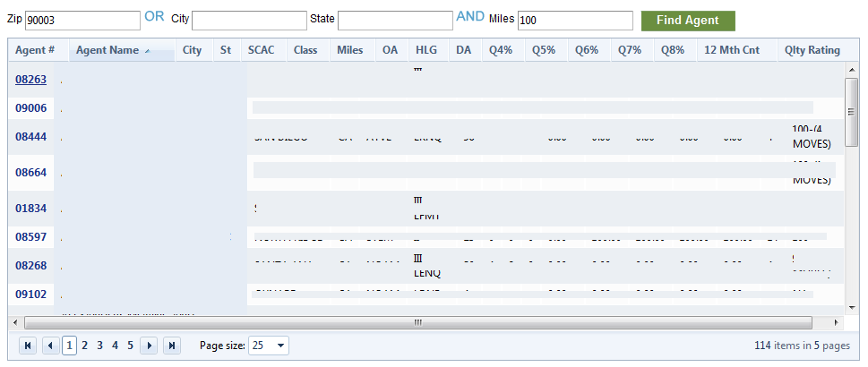Click vertical scrollbar down arrow
The height and width of the screenshot is (367, 868).
click(851, 307)
